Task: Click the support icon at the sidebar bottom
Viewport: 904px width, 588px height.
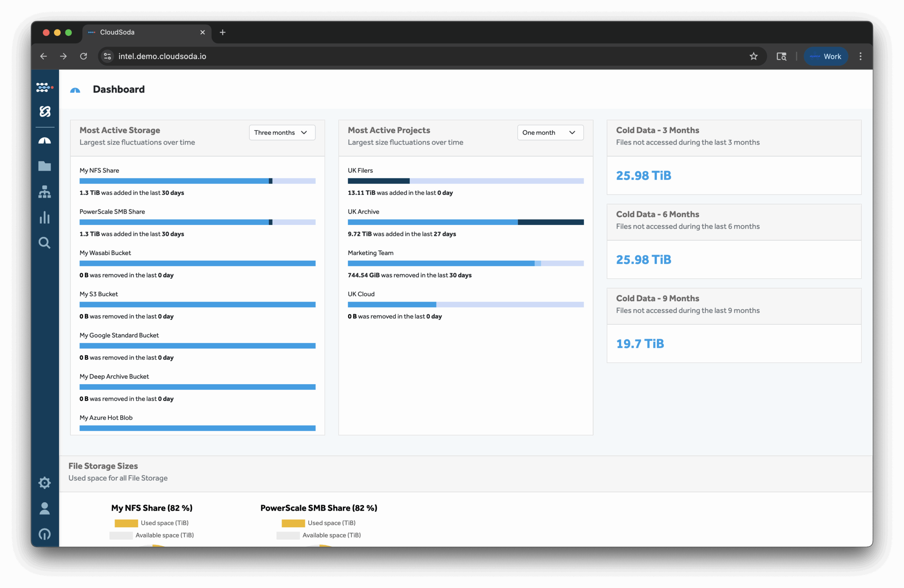Action: (44, 534)
